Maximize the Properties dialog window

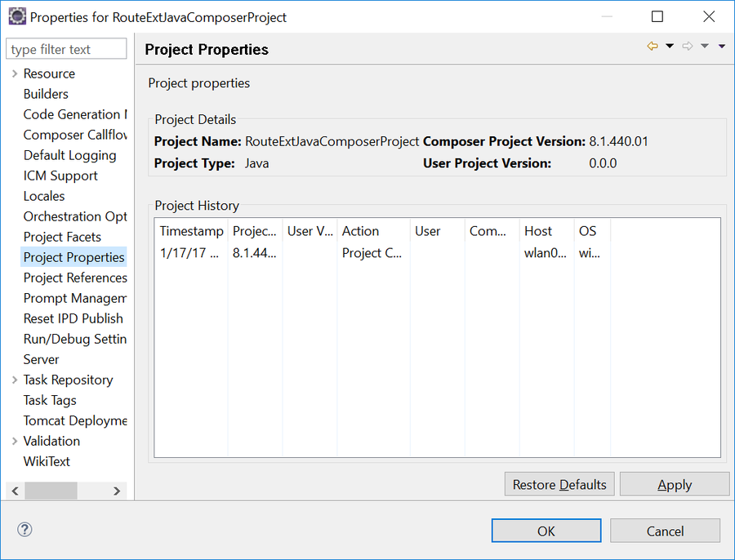point(657,16)
